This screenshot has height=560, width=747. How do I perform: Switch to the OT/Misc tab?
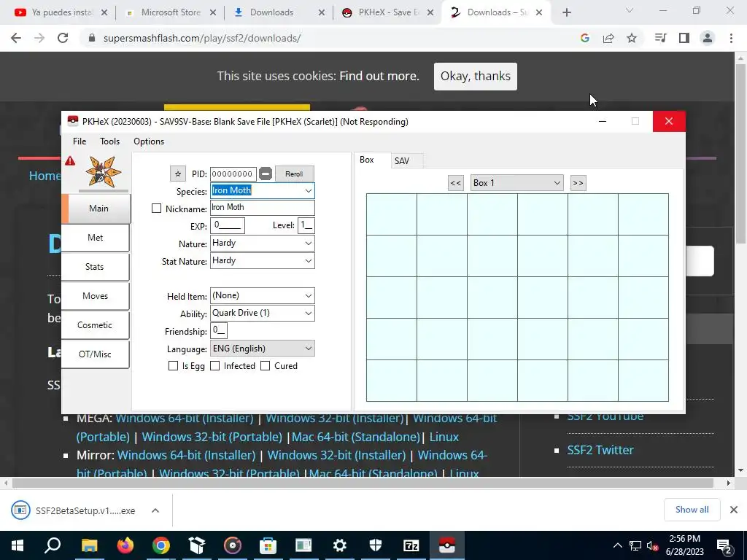click(x=96, y=354)
